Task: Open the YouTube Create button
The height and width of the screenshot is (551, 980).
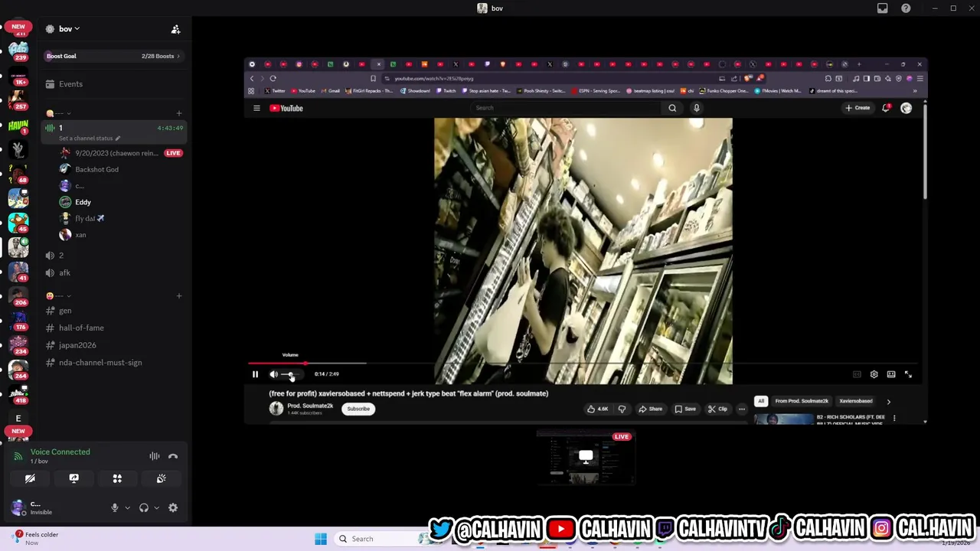Action: click(857, 108)
